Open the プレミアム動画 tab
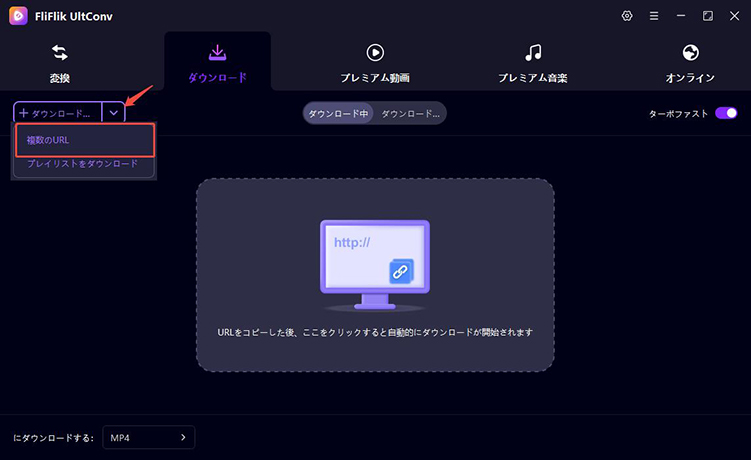The width and height of the screenshot is (751, 460). 375,63
